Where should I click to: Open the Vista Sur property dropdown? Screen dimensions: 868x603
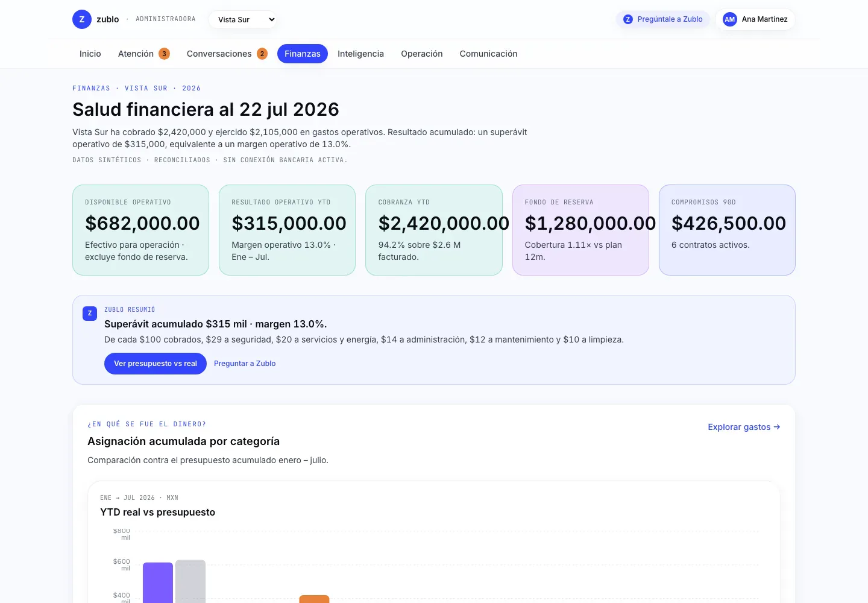tap(244, 19)
